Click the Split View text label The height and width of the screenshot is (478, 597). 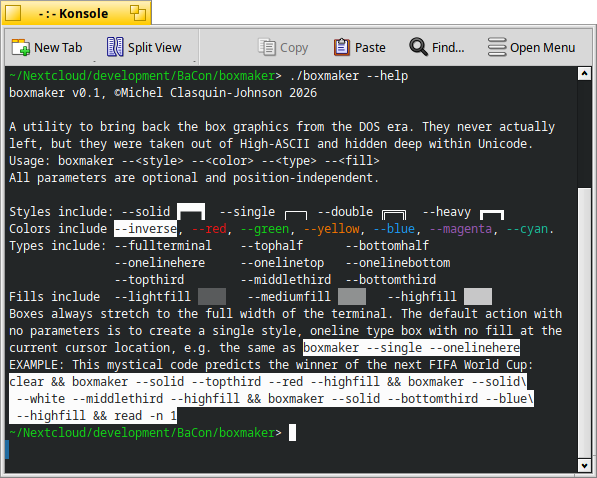click(155, 48)
